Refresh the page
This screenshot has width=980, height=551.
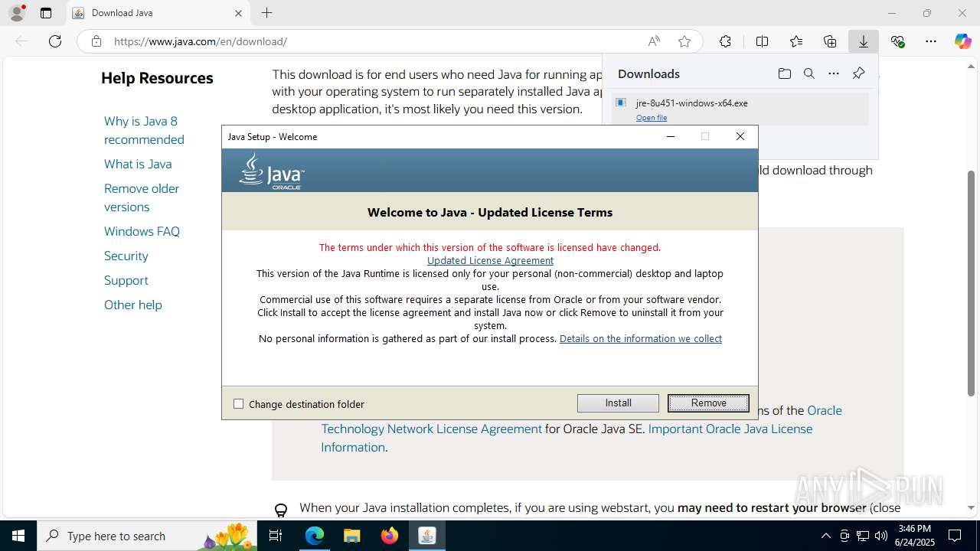coord(55,41)
